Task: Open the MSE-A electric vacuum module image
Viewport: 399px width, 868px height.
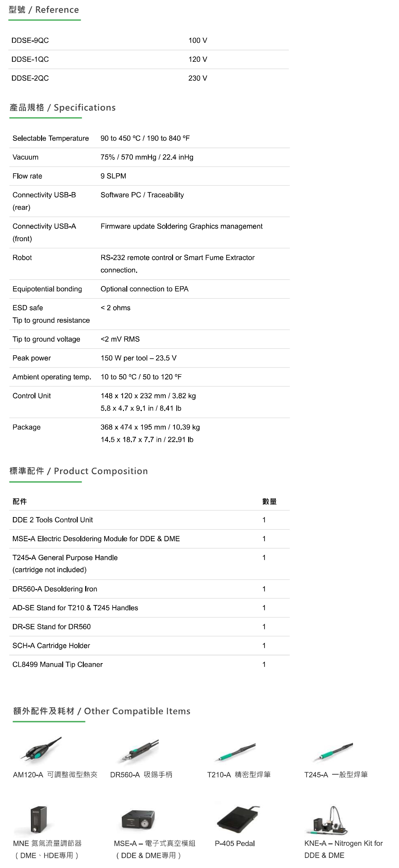Action: click(138, 819)
